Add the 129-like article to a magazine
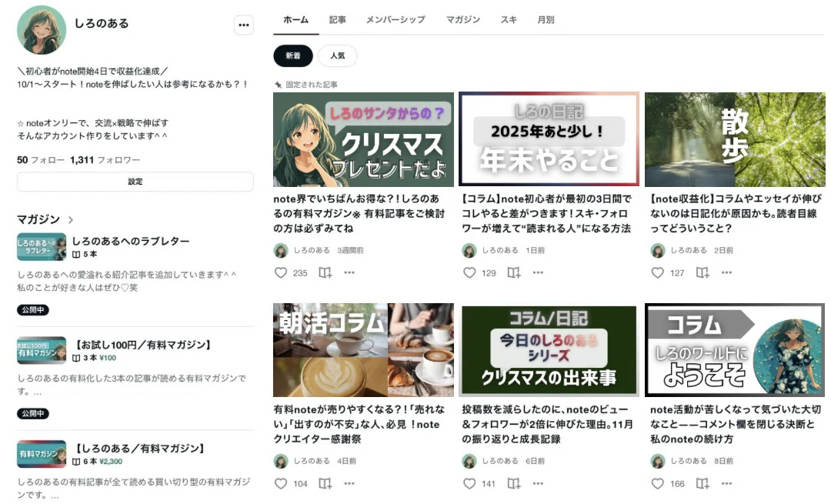This screenshot has width=831, height=504. pyautogui.click(x=513, y=272)
